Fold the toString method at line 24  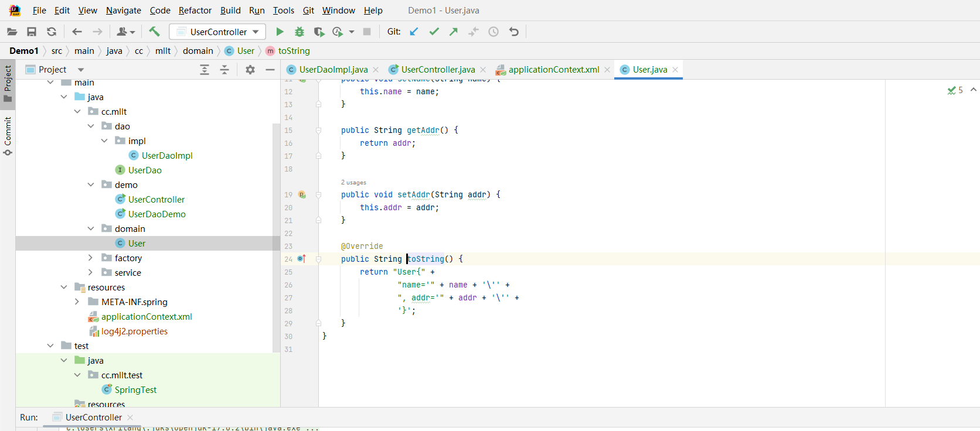click(x=318, y=259)
